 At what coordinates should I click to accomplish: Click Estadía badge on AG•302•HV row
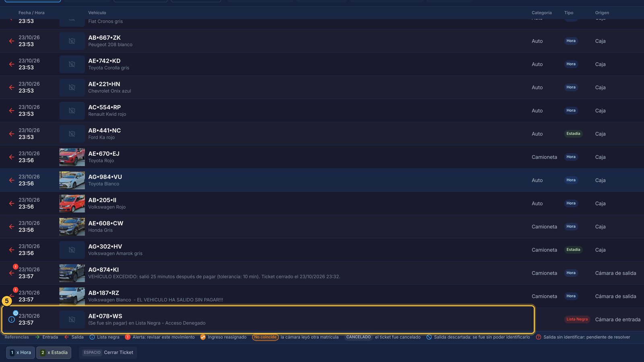(x=573, y=250)
